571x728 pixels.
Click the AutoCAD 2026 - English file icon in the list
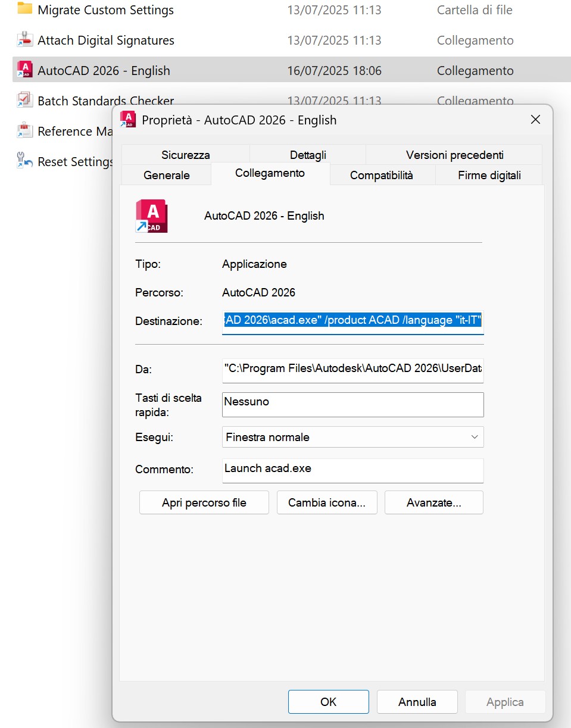24,70
